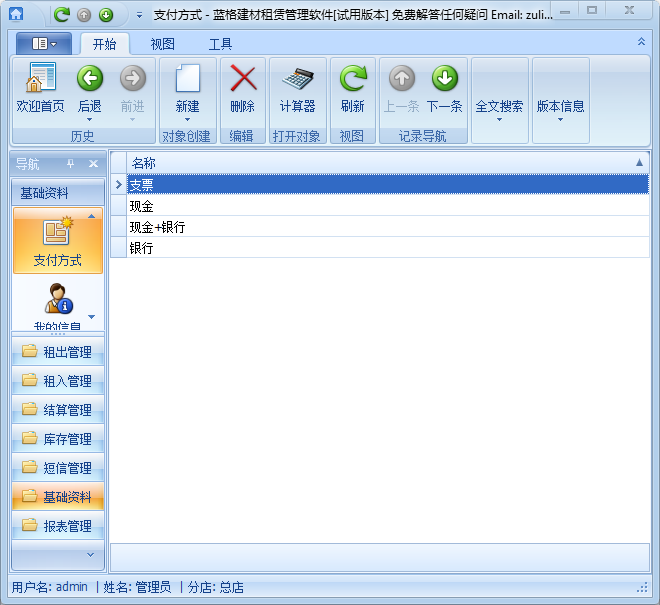660x605 pixels.
Task: Go to next record with 下一条
Action: tap(444, 79)
